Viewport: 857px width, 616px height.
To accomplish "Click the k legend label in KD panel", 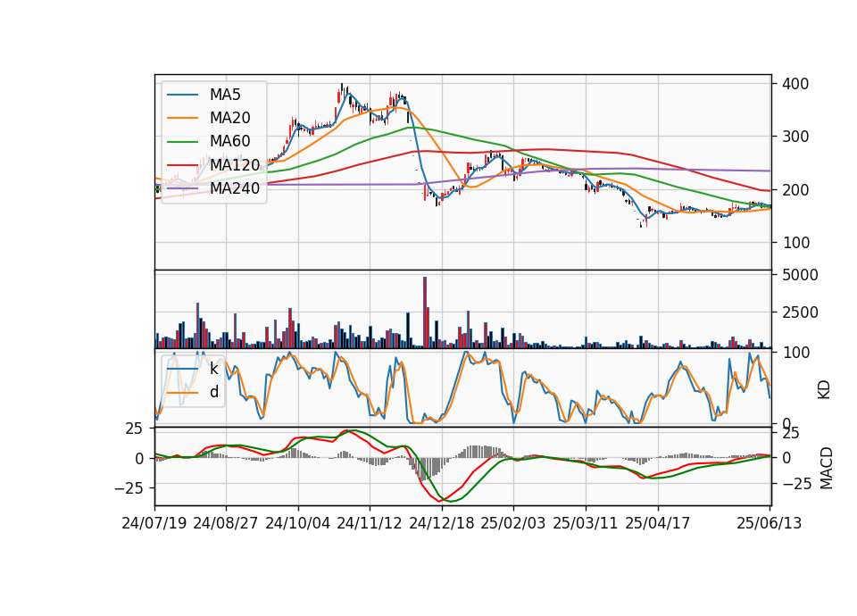I will [x=213, y=369].
